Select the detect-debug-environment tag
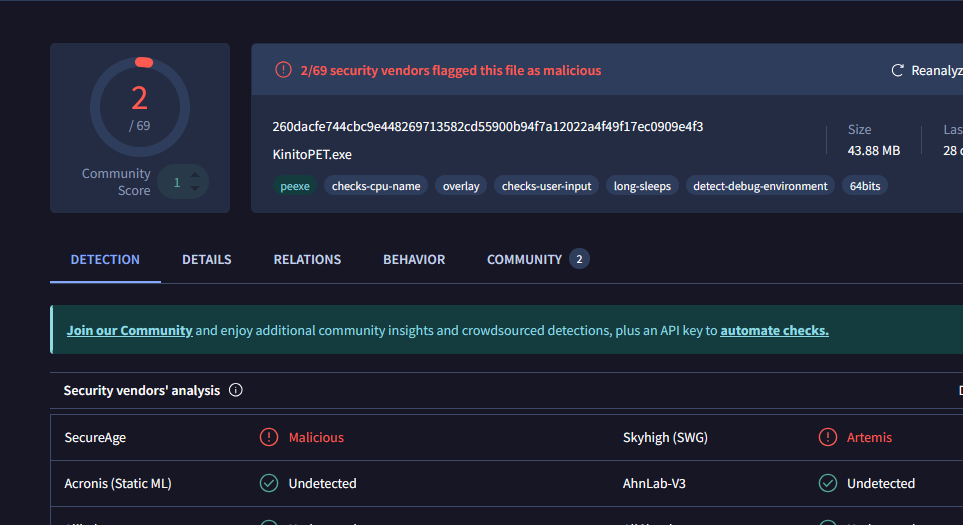 [760, 186]
